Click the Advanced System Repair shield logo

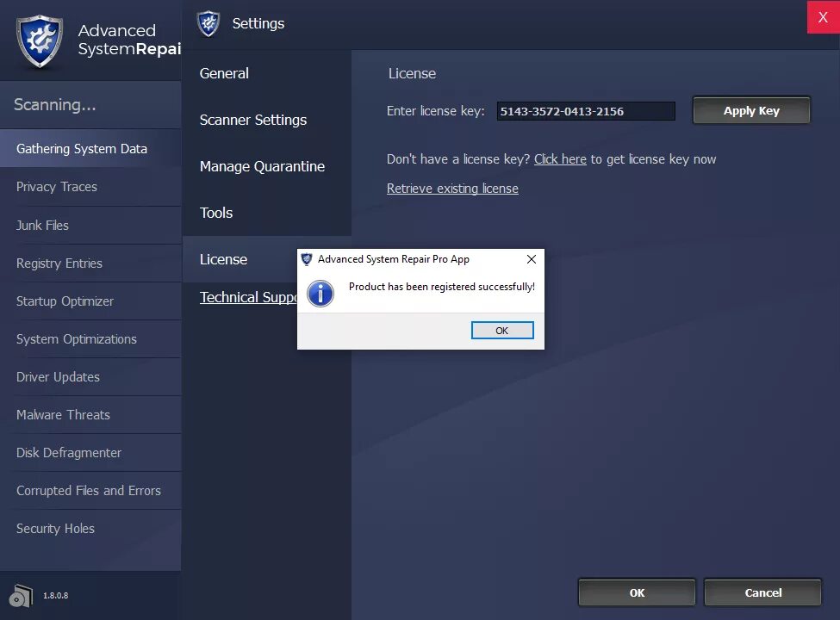click(x=40, y=41)
